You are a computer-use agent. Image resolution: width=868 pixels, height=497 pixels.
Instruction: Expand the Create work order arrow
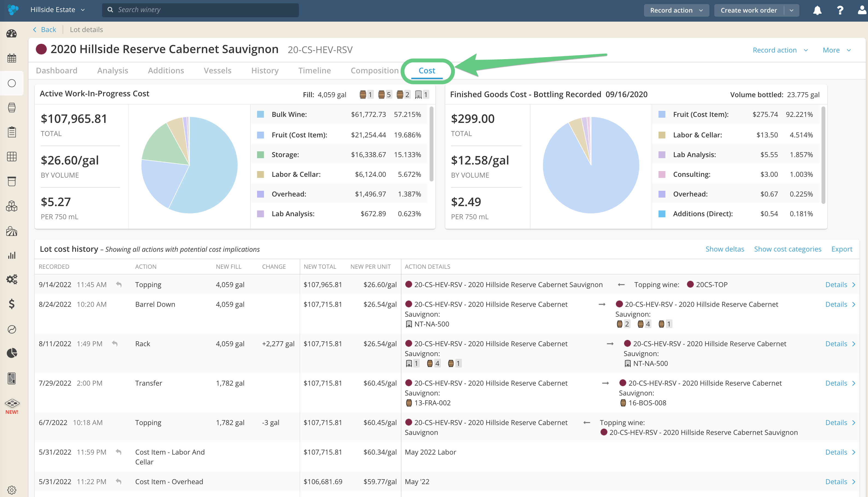tap(792, 10)
